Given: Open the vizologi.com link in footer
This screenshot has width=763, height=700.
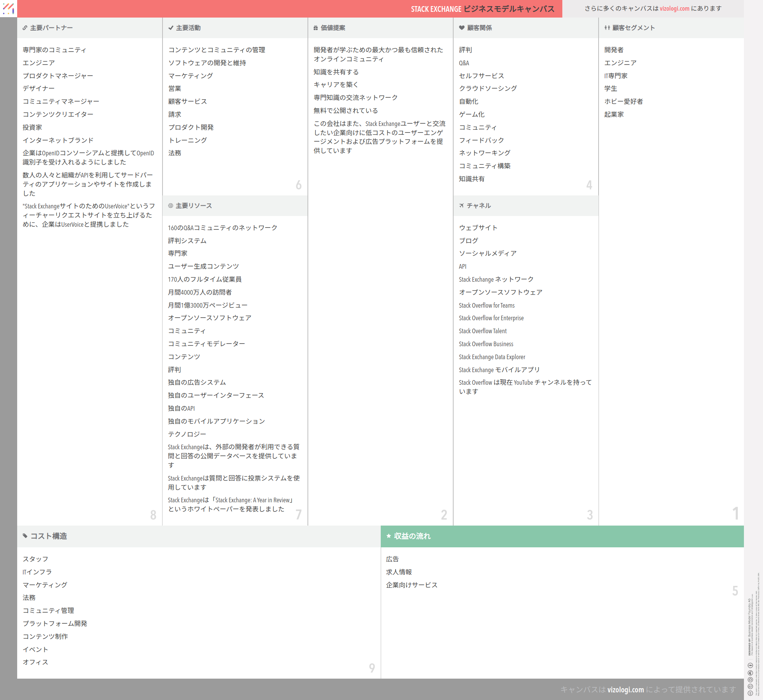Looking at the screenshot, I should click(625, 689).
